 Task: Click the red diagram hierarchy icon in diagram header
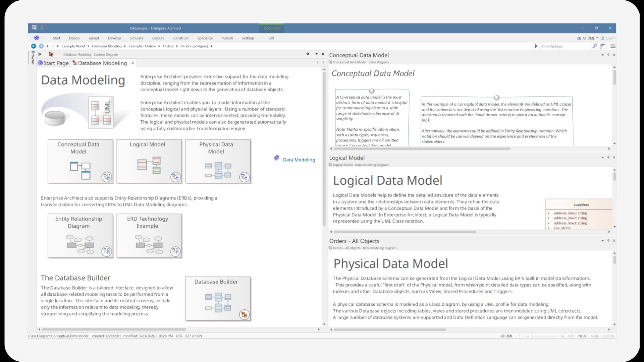pyautogui.click(x=51, y=54)
